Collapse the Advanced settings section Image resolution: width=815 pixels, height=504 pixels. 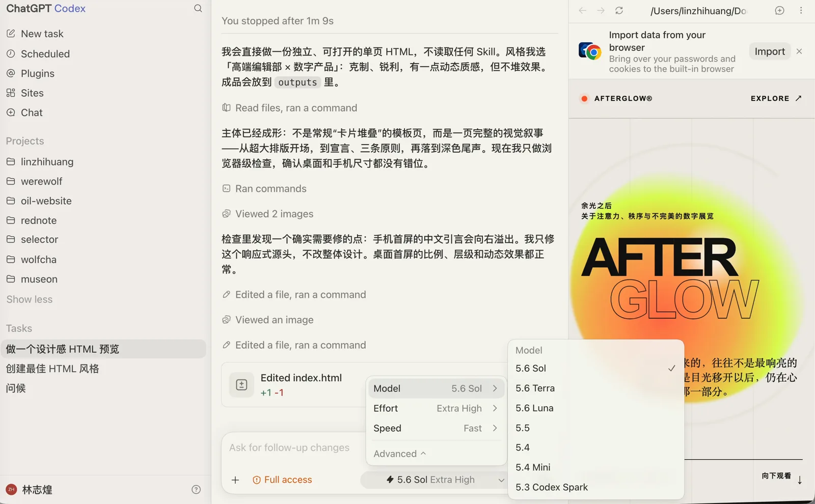(x=399, y=454)
